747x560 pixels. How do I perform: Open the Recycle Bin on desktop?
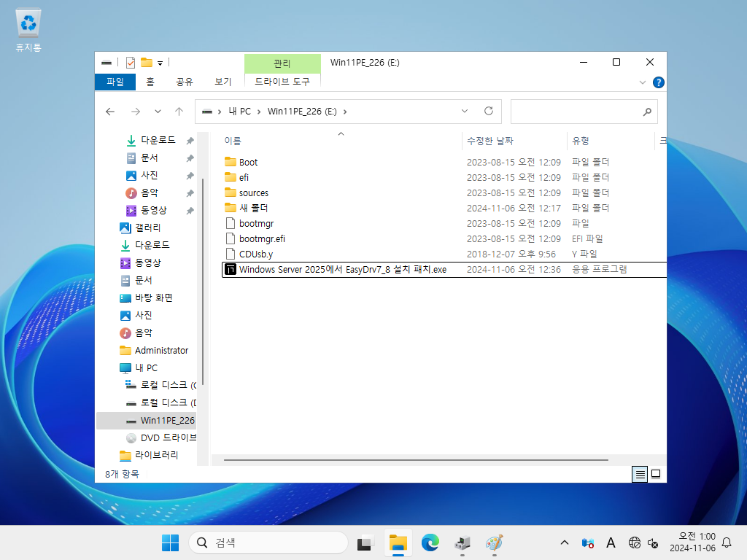click(28, 29)
